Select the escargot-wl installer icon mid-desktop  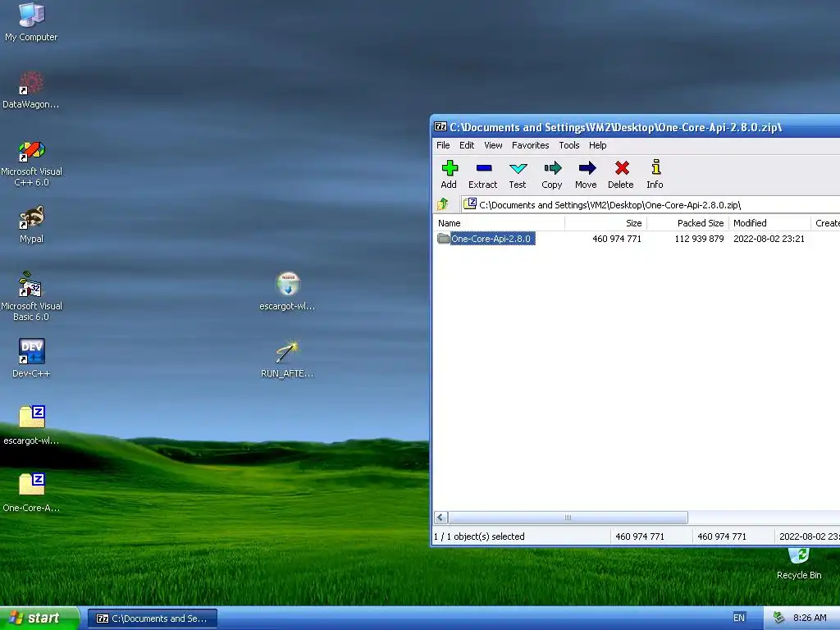(288, 291)
